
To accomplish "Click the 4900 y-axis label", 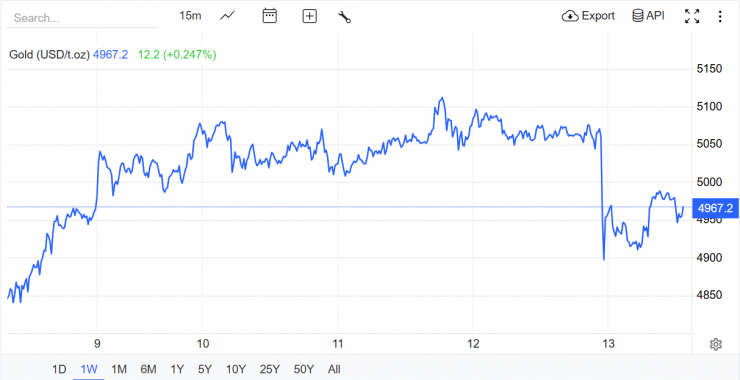I will [709, 258].
